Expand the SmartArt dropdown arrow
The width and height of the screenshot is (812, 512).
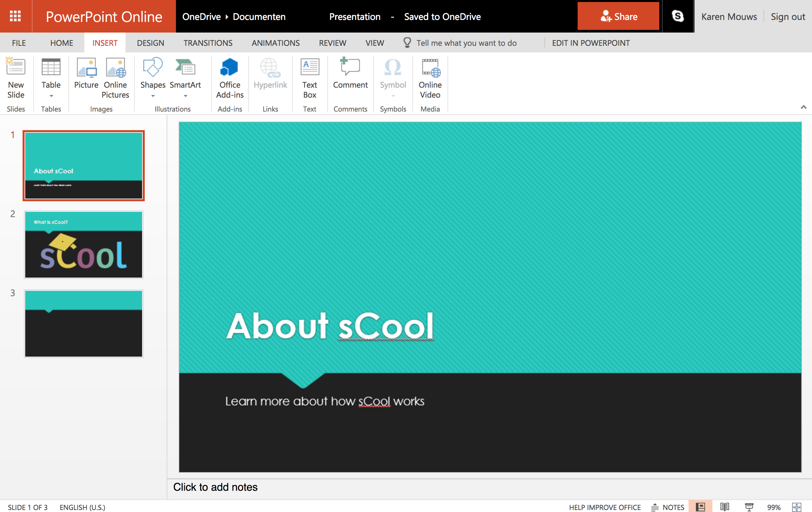(186, 96)
